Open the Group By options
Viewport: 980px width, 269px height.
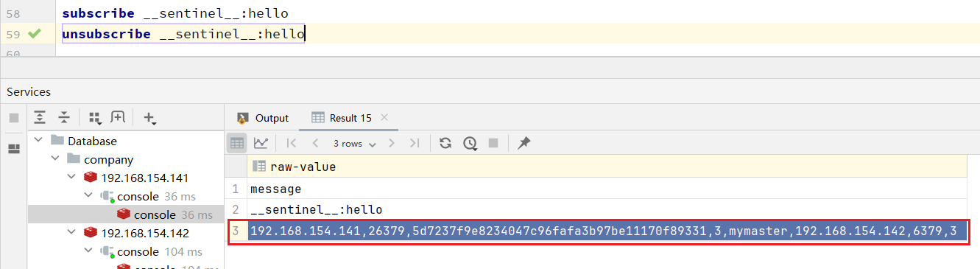pyautogui.click(x=94, y=118)
